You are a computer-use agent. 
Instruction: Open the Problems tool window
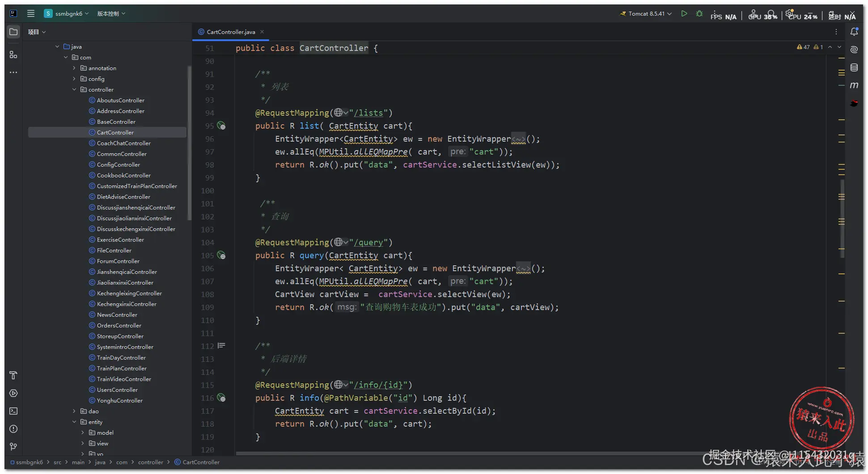click(13, 429)
